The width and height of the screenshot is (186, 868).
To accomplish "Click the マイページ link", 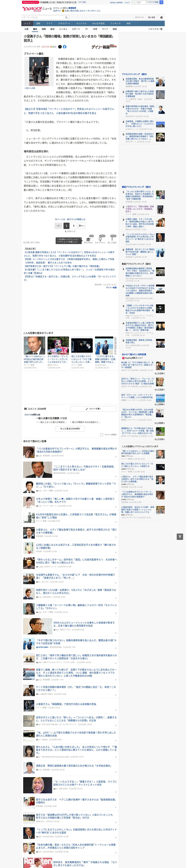I will (x=139, y=18).
